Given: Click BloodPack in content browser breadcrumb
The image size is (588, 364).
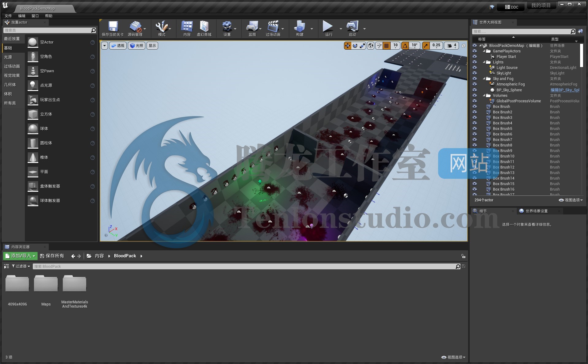Looking at the screenshot, I should (125, 256).
